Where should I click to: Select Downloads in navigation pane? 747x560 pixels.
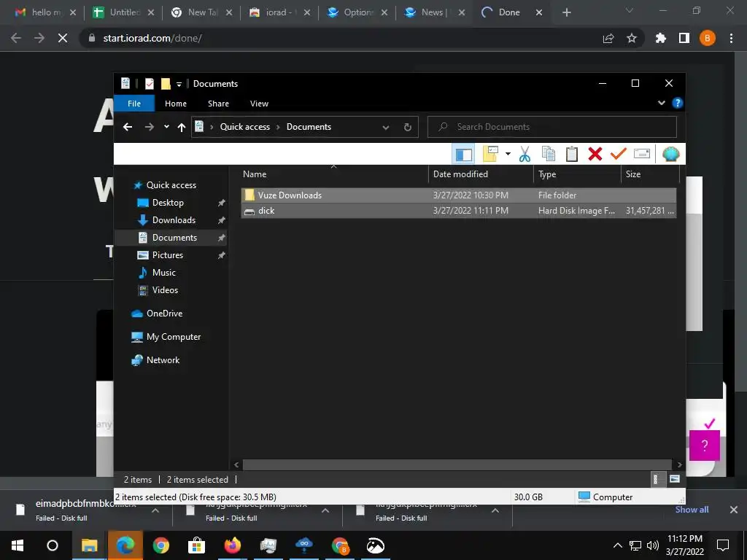174,220
